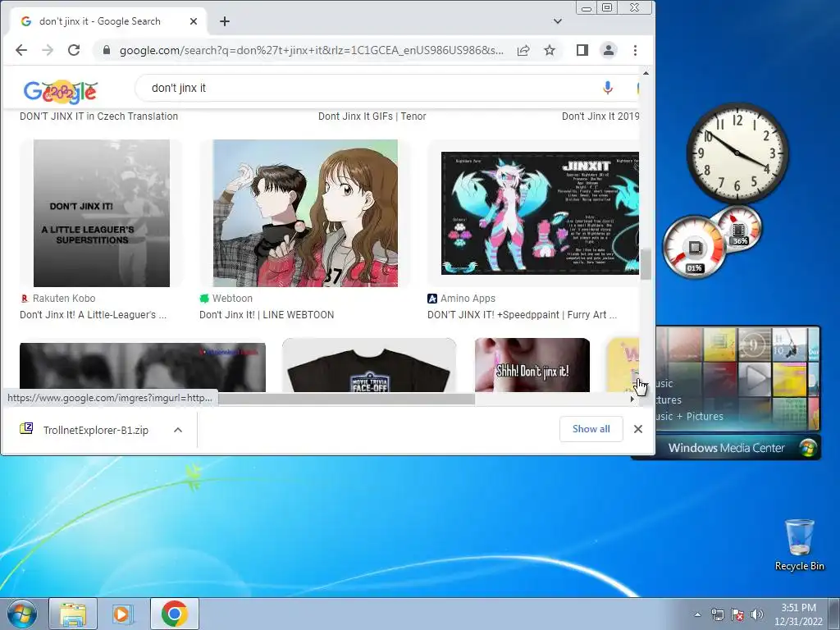Click the vertical scrollbar thumb in Chrome
Viewport: 840px width, 630px height.
click(646, 264)
